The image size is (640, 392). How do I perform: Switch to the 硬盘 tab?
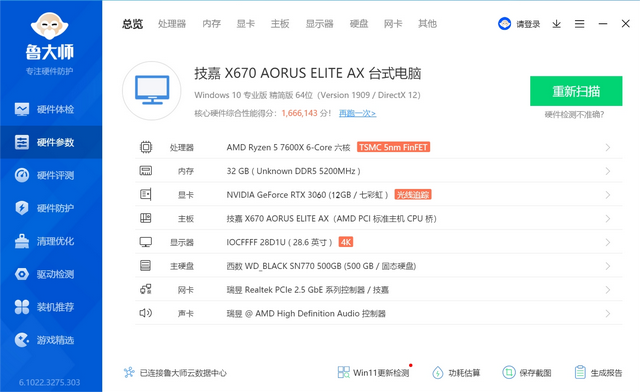click(x=359, y=24)
